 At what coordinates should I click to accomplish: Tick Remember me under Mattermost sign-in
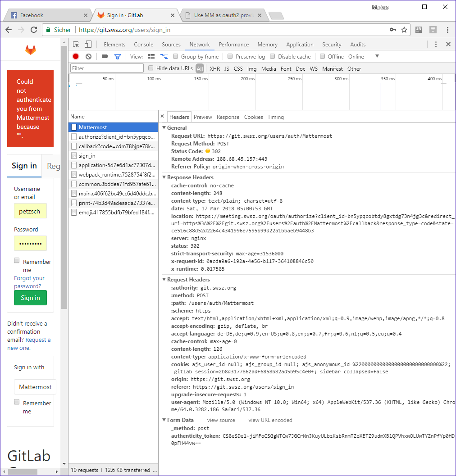tap(17, 402)
